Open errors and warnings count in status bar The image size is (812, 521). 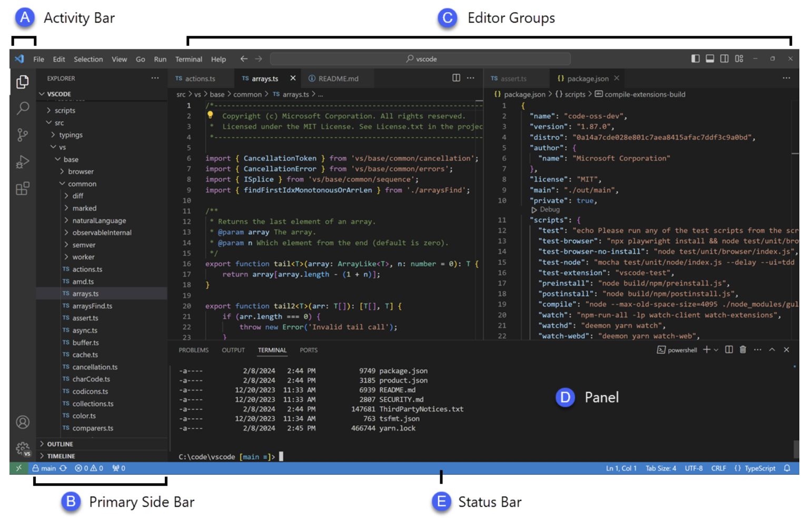89,468
